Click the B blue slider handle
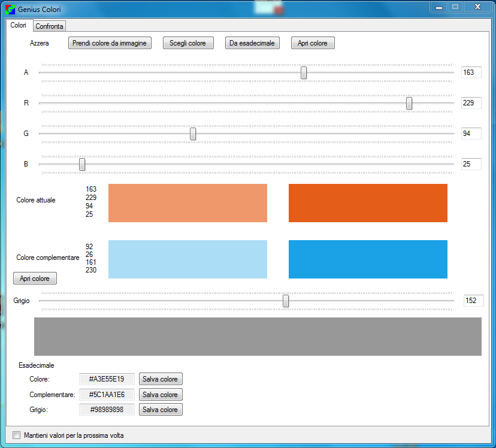The image size is (496, 448). click(82, 164)
